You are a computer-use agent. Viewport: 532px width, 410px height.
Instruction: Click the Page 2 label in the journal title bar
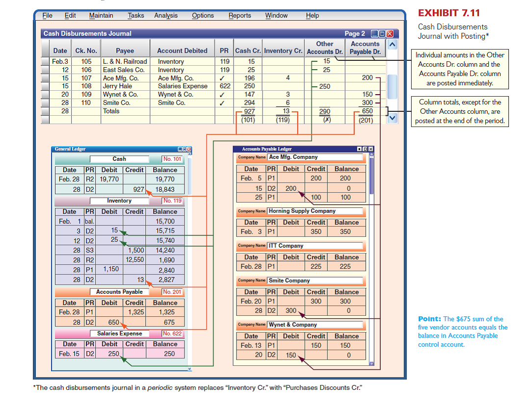(354, 33)
